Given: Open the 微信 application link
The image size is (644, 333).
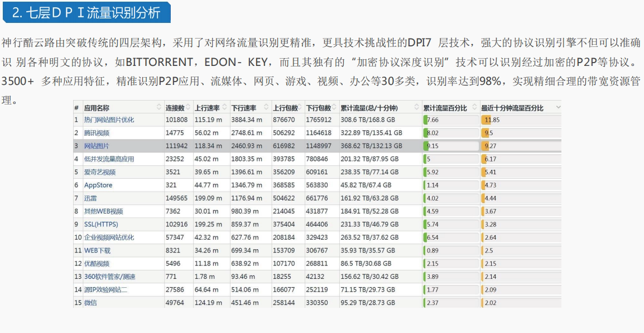Looking at the screenshot, I should click(90, 303).
